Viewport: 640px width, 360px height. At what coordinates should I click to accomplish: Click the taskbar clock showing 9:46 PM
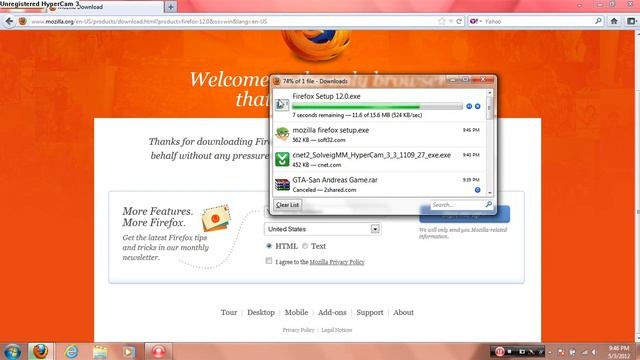pos(619,352)
